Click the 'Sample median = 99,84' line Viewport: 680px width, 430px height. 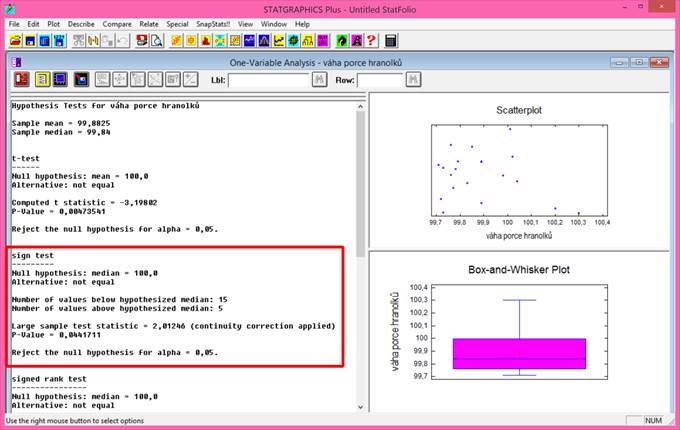tap(61, 132)
